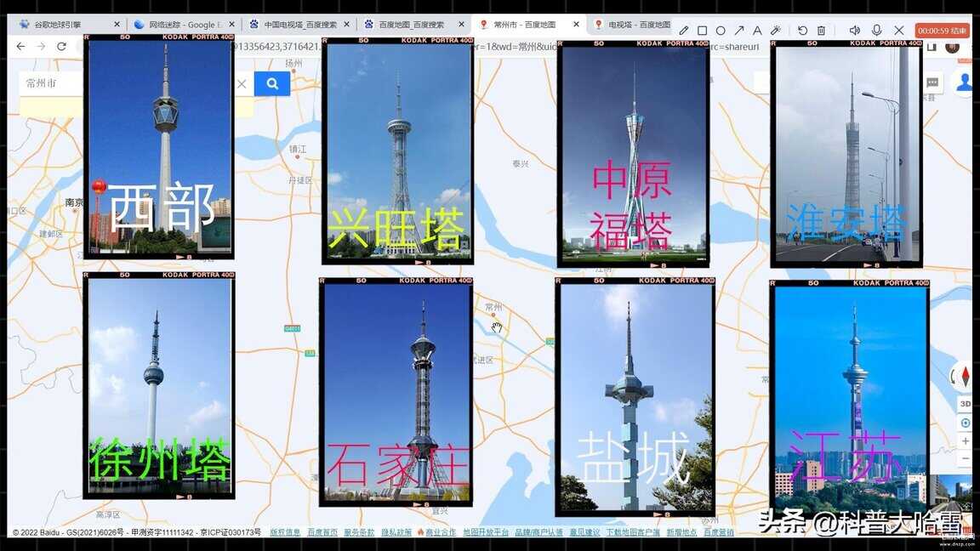Clear the 常州市 search box
Image resolution: width=980 pixels, height=551 pixels.
pos(242,83)
